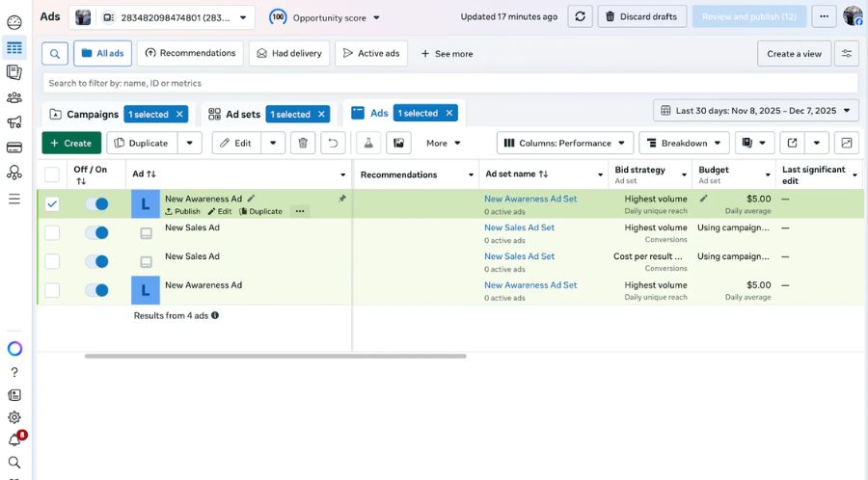868x480 pixels.
Task: Click the pin icon on the selected ad row
Action: coord(342,199)
